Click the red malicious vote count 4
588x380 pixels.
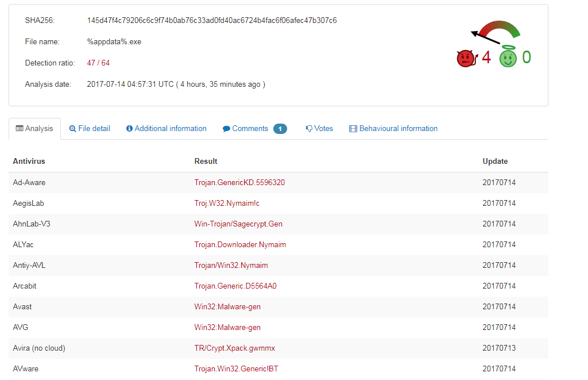tap(486, 57)
